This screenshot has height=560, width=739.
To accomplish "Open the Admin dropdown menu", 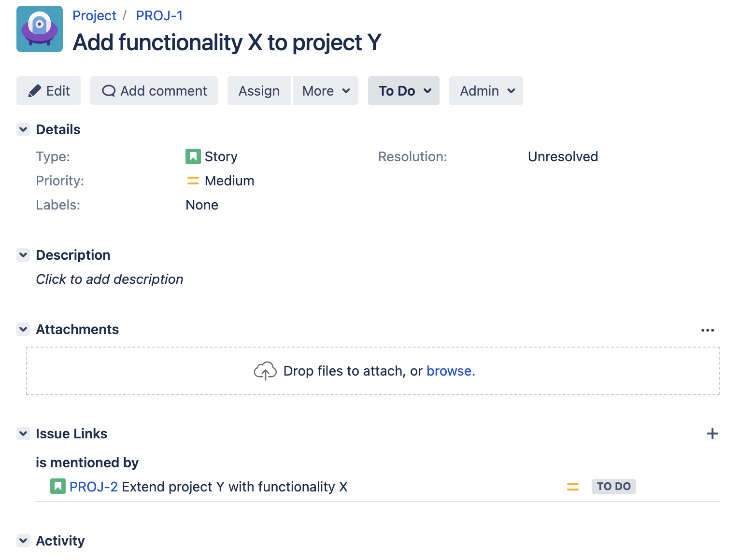I will [x=486, y=91].
